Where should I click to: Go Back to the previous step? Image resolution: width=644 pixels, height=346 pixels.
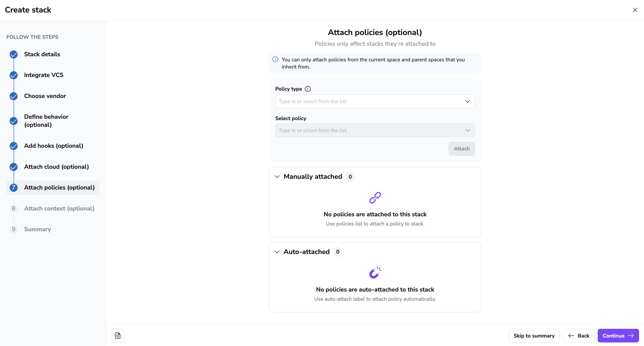pos(578,336)
